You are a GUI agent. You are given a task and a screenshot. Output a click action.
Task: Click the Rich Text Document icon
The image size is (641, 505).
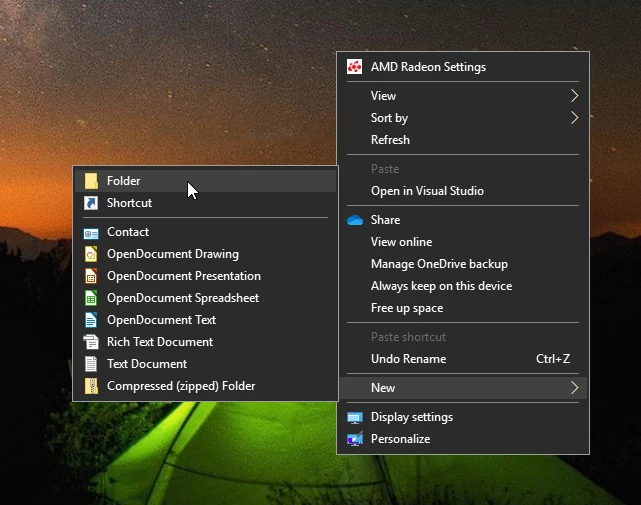coord(91,342)
